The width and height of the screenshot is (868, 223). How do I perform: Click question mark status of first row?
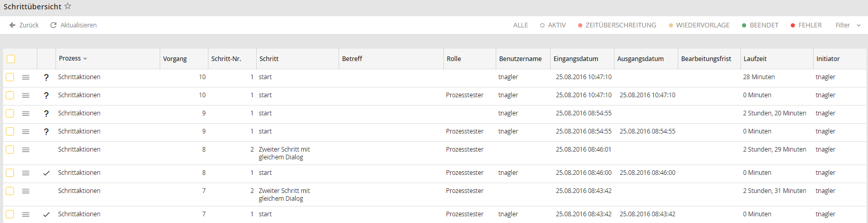click(46, 77)
